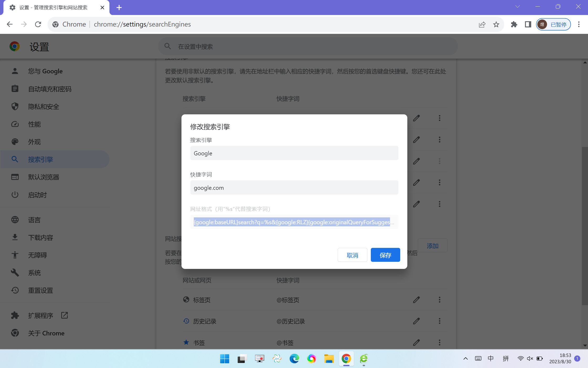Open 自动填充和密码 in the sidebar
Screen dimensions: 588x368
pos(55,89)
